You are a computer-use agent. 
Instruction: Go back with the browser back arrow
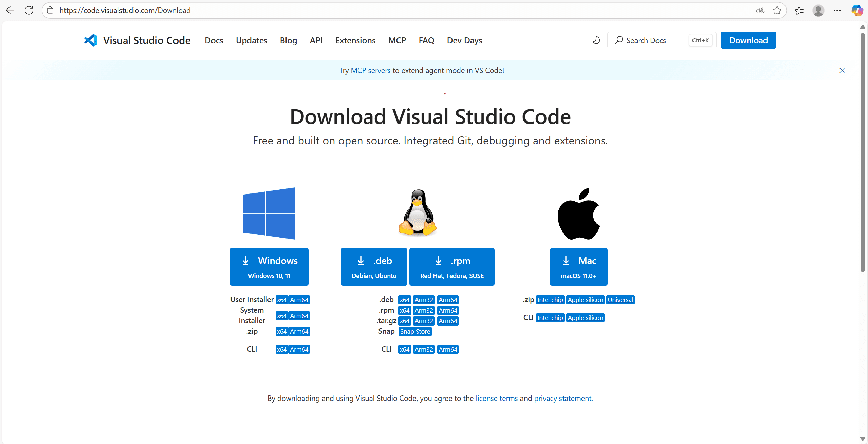coord(10,10)
